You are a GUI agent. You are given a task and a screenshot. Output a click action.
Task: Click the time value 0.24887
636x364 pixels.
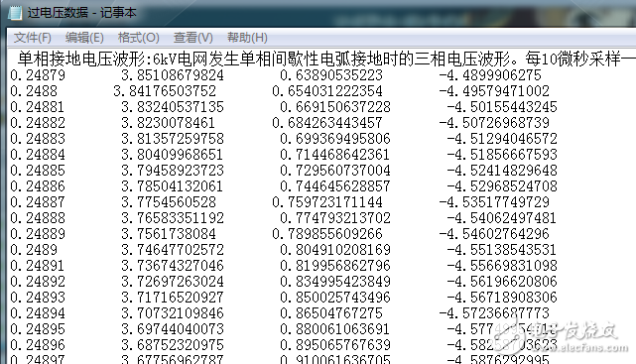38,202
